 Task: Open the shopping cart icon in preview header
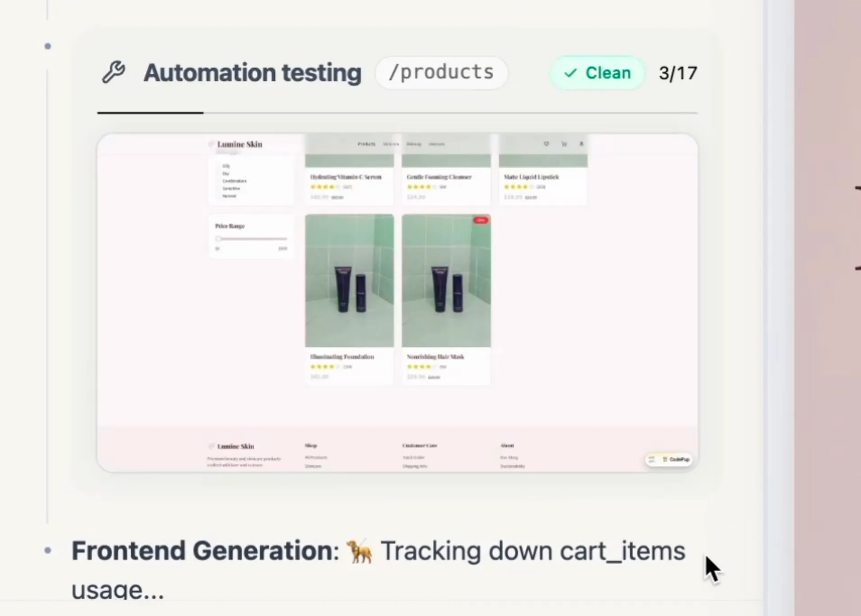tap(564, 144)
